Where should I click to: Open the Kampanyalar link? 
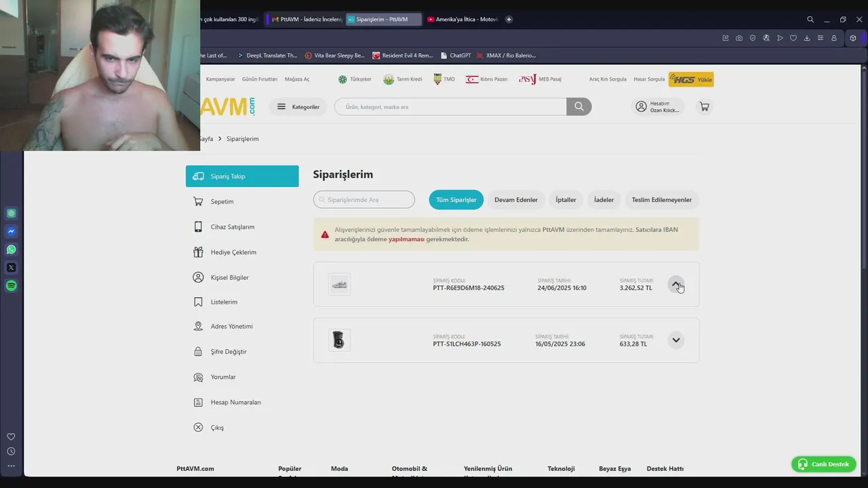[x=220, y=79]
